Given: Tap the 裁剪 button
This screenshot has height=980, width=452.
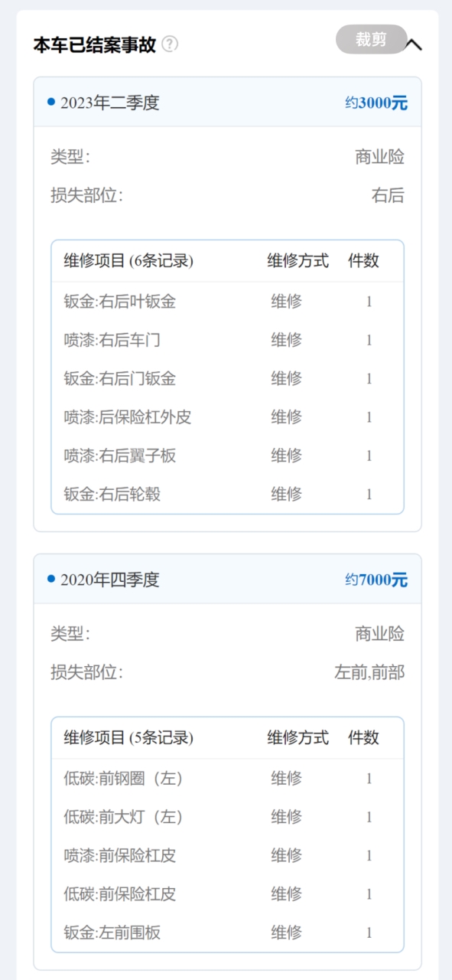Looking at the screenshot, I should coord(371,40).
